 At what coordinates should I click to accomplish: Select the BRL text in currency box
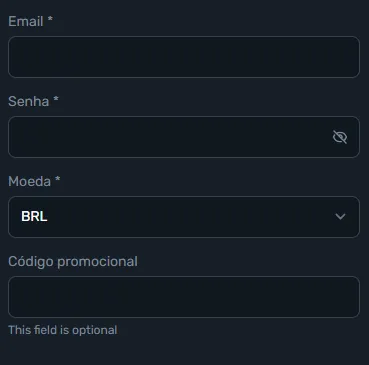(x=34, y=216)
